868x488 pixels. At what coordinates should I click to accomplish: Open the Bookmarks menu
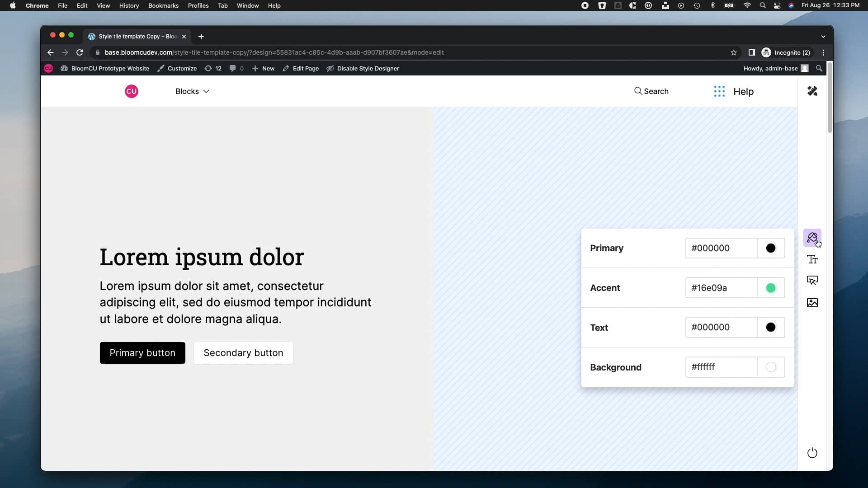163,5
